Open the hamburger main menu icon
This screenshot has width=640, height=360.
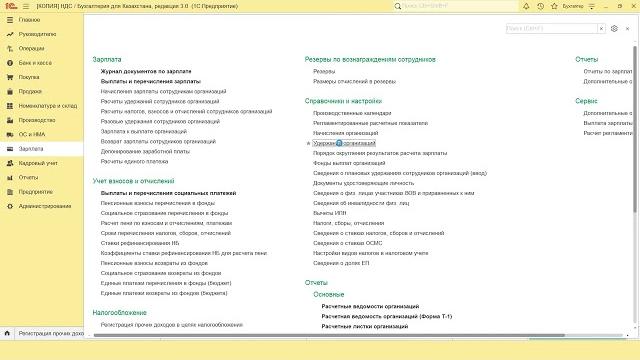[x=26, y=6]
